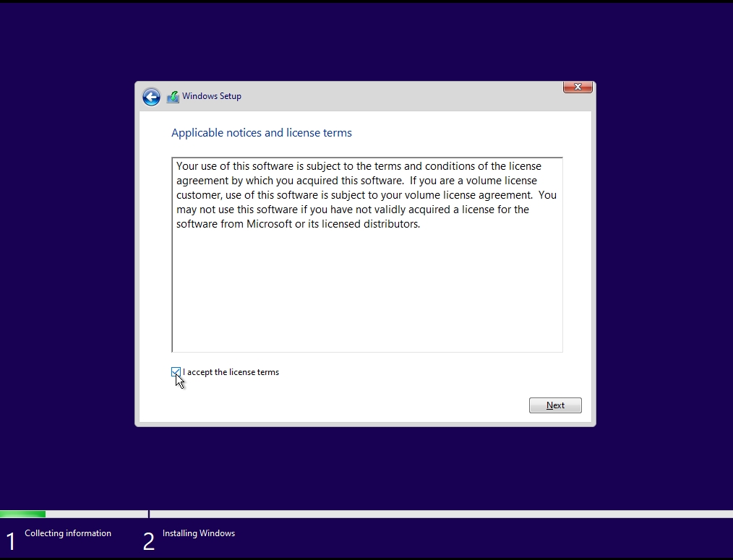
Task: Click inside the license agreement text box
Action: click(367, 255)
